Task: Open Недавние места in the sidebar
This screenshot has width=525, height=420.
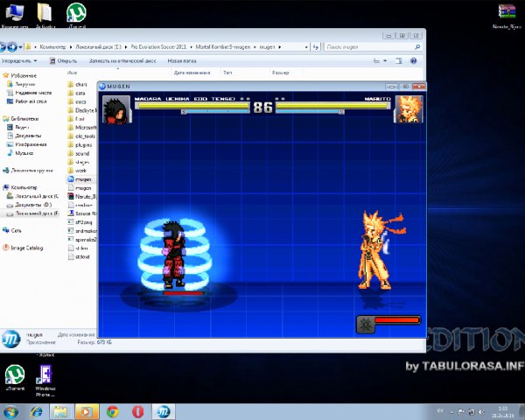Action: (33, 93)
